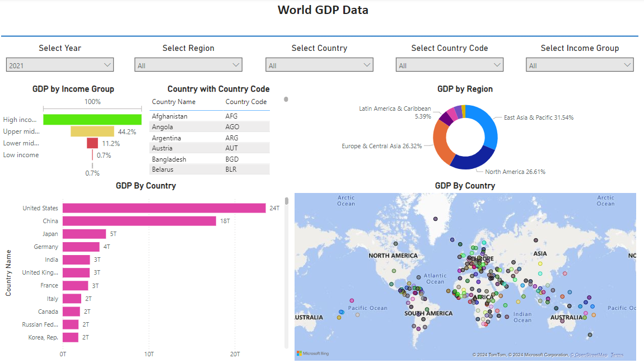Click the Country with Country Code title
The height and width of the screenshot is (363, 644).
[x=218, y=89]
